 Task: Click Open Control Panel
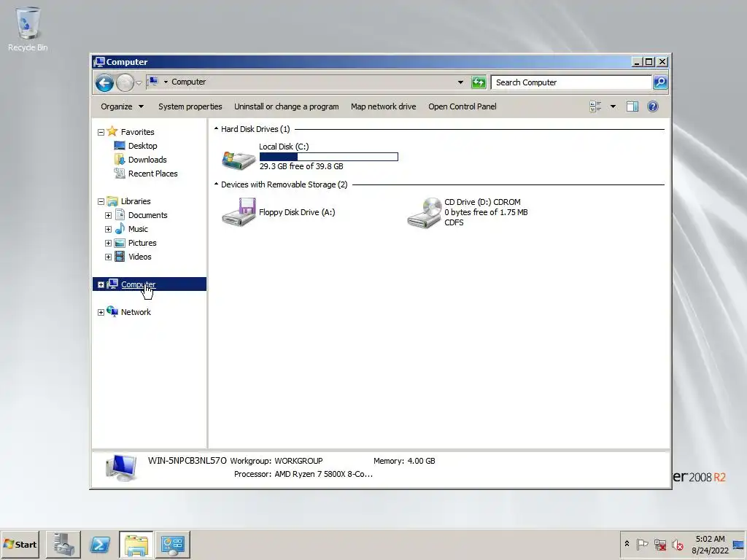click(x=462, y=106)
